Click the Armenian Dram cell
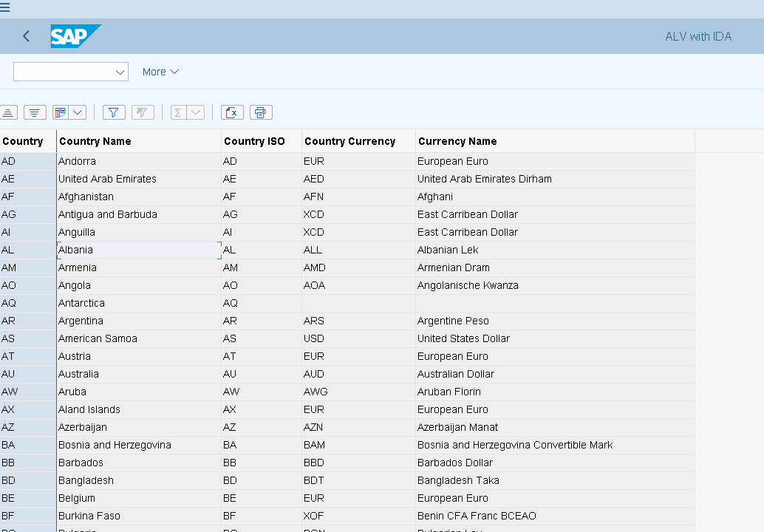Image resolution: width=764 pixels, height=532 pixels. coord(556,268)
